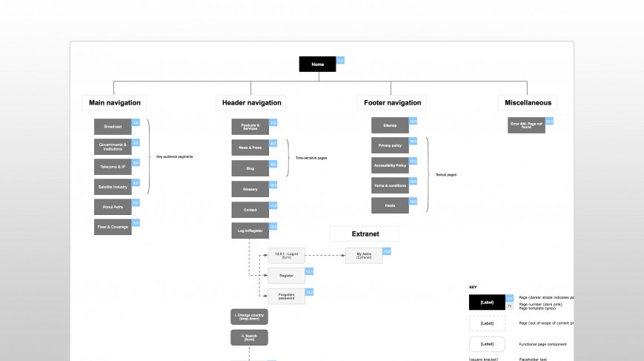This screenshot has height=361, width=644.
Task: Click page number tag beside Home
Action: (x=340, y=60)
